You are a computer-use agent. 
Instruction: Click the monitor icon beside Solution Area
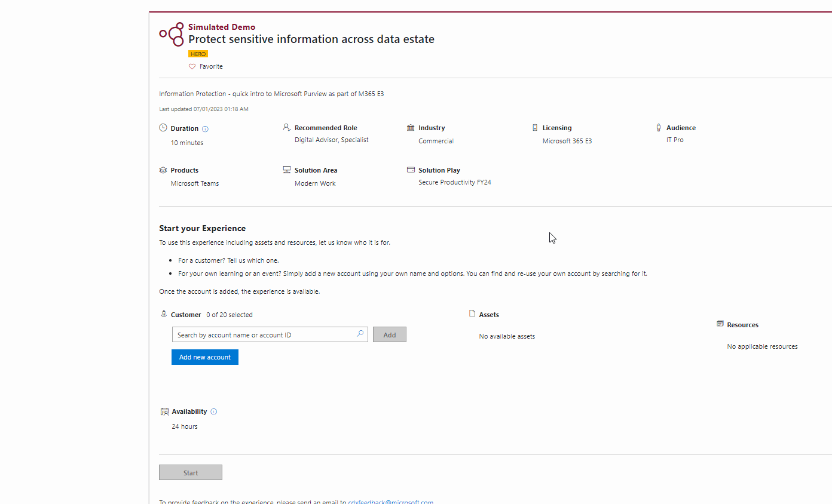[286, 170]
